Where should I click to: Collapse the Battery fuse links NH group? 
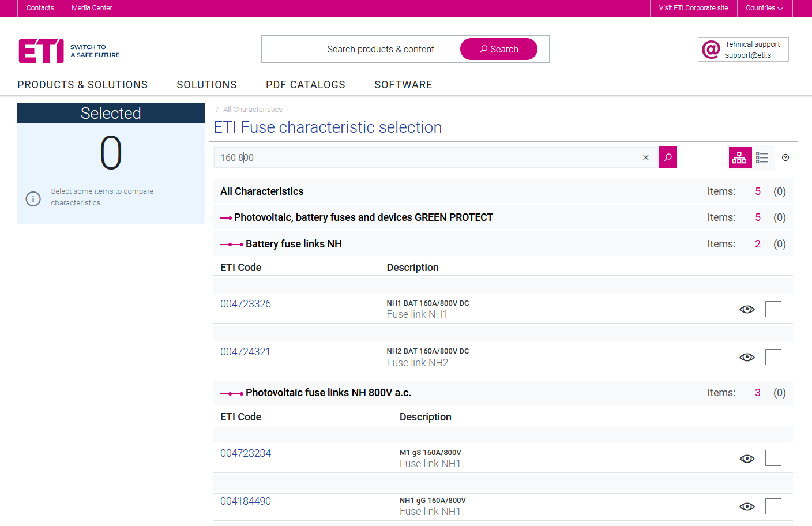pyautogui.click(x=232, y=245)
